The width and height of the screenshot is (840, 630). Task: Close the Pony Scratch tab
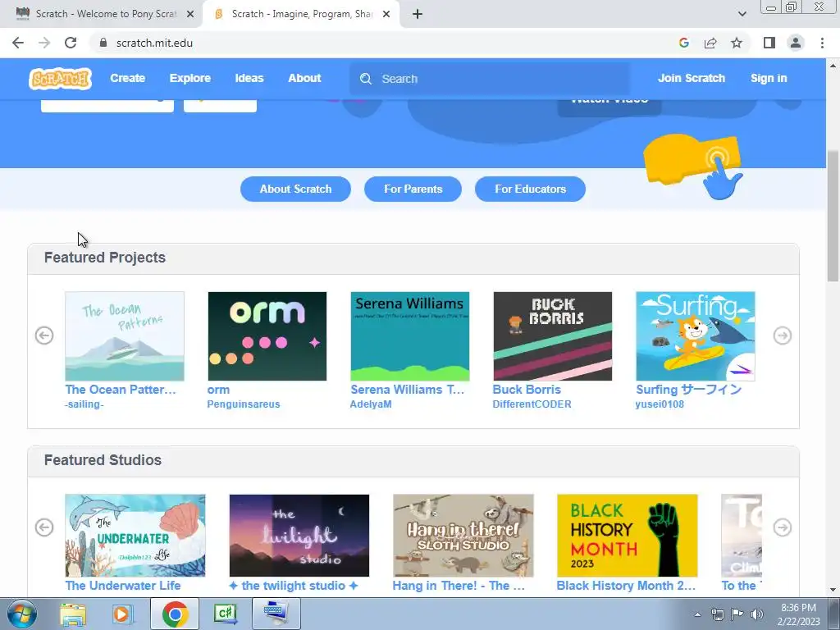click(189, 15)
